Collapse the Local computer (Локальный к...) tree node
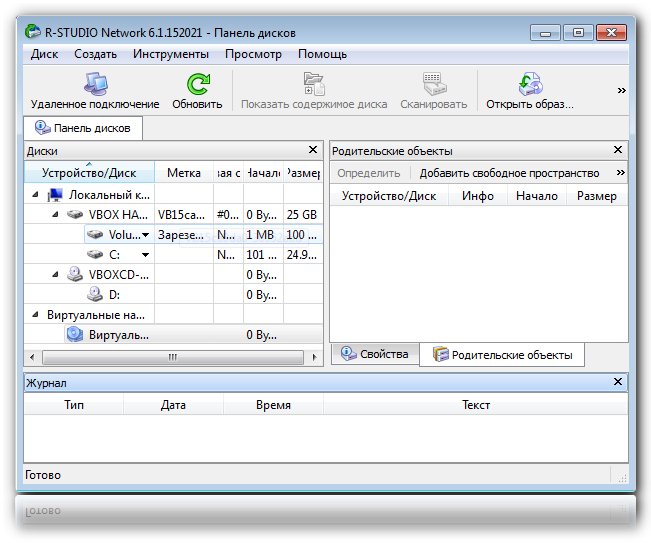Viewport: 651px width, 543px height. click(36, 195)
